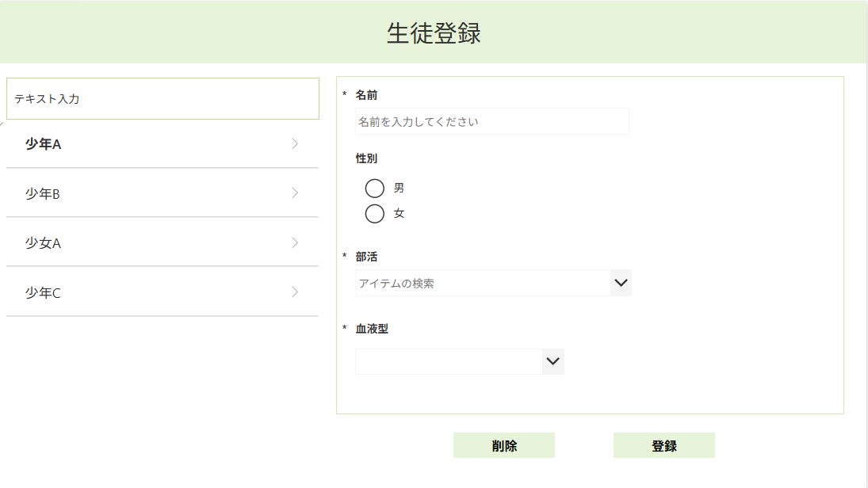The height and width of the screenshot is (488, 868).
Task: Click the chevron arrow beside 少年C
Action: tap(295, 292)
